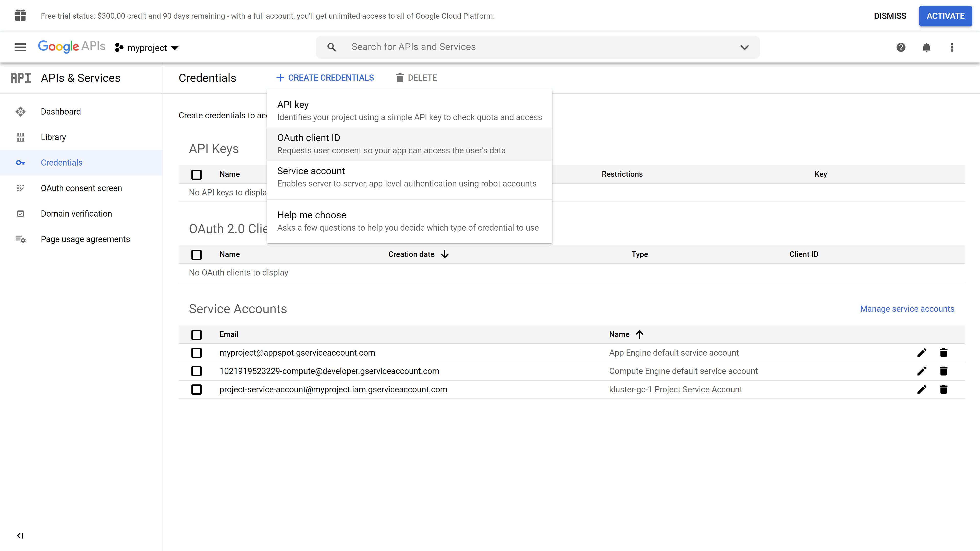This screenshot has width=980, height=551.
Task: Check the myproject@appspot service account row
Action: [196, 353]
